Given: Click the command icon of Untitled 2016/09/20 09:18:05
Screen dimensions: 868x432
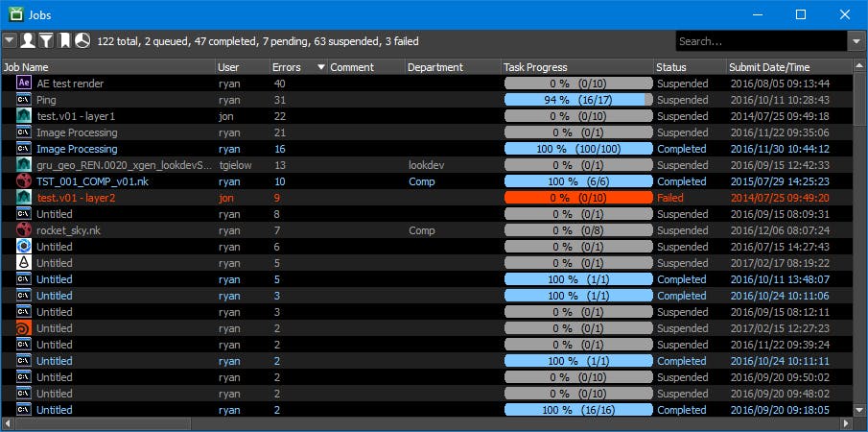Looking at the screenshot, I should point(24,410).
